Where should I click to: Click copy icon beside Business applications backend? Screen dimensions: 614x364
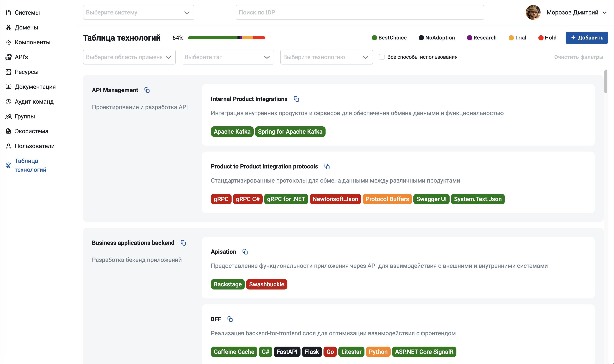pyautogui.click(x=183, y=243)
